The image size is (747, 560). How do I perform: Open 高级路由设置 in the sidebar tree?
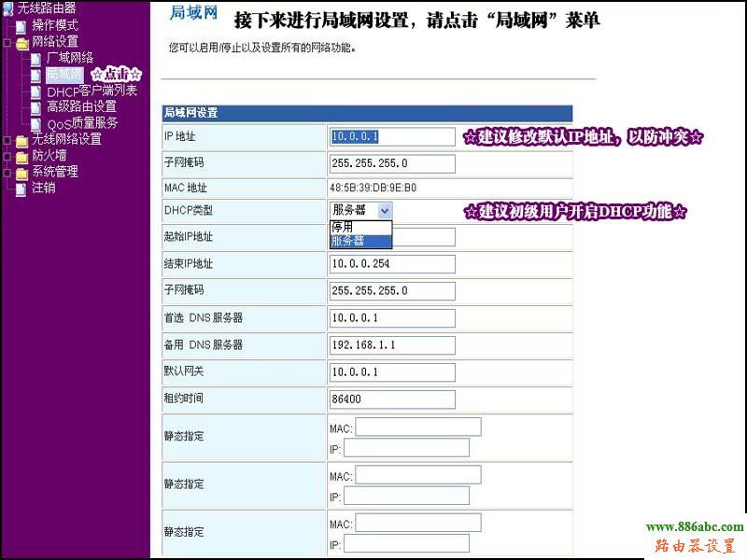coord(81,107)
